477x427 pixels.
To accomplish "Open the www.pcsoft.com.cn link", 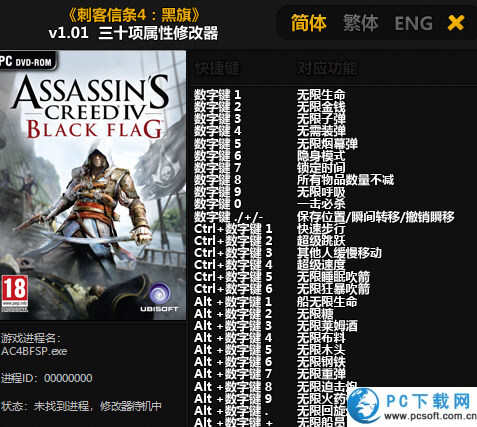I will pyautogui.click(x=430, y=417).
